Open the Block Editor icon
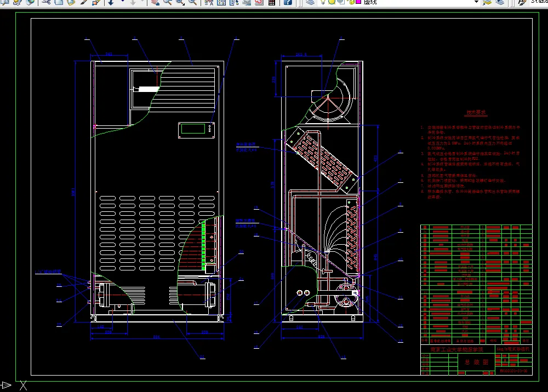Image resolution: width=548 pixels, height=392 pixels. [96, 2]
